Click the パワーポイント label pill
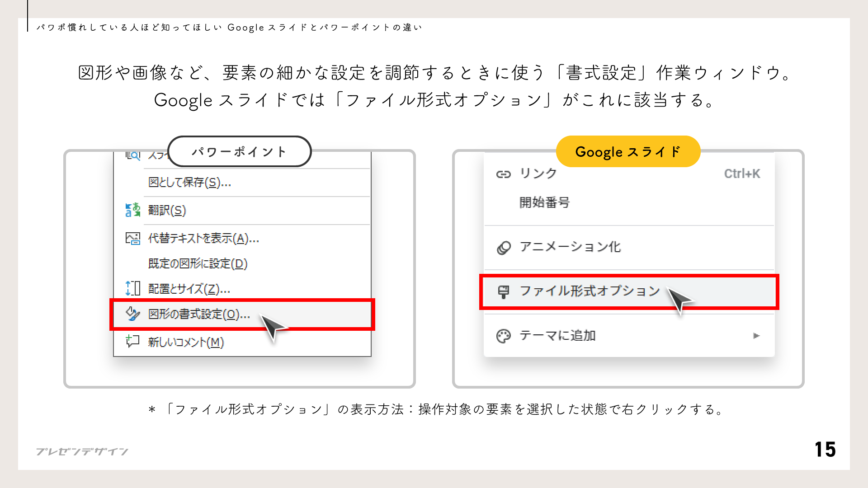868x488 pixels. coord(240,151)
